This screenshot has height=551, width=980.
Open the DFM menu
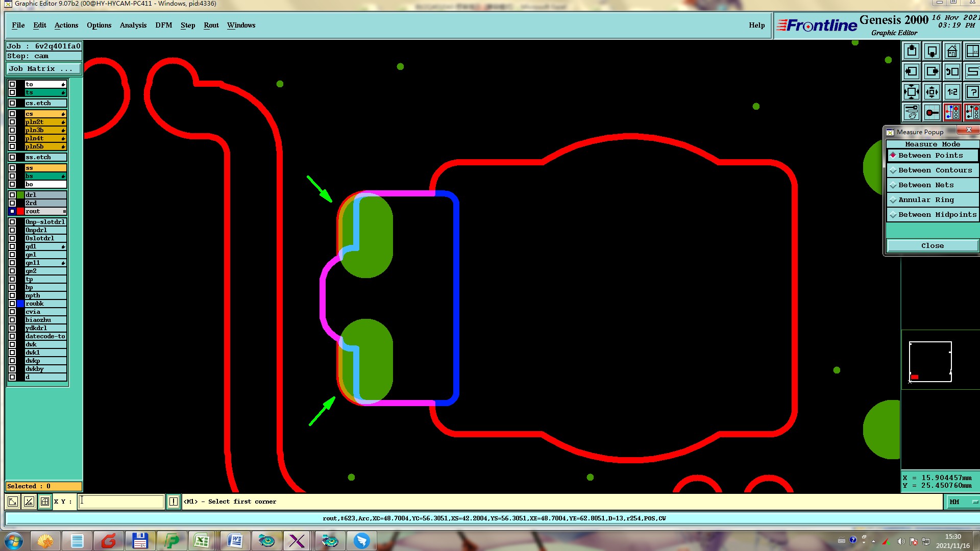pos(163,26)
